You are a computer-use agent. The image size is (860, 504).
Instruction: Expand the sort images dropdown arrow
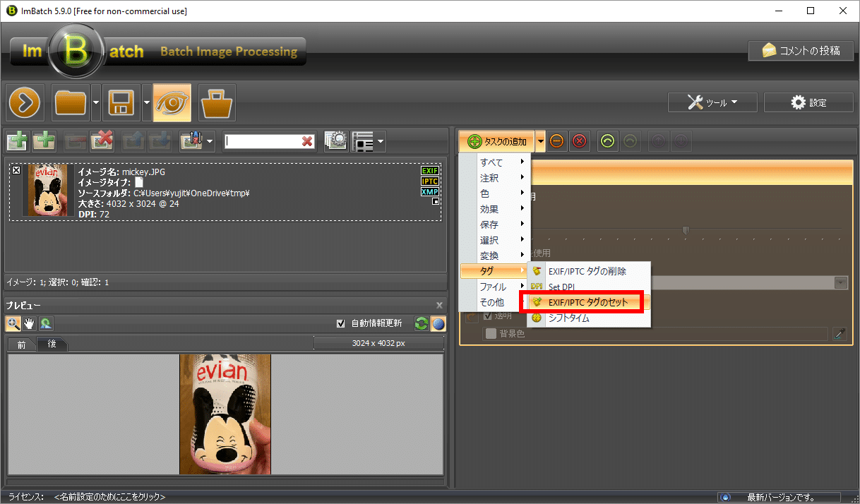point(210,142)
